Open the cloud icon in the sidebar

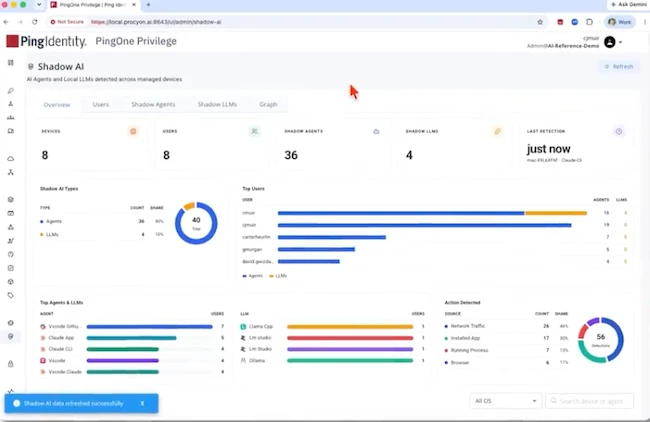click(x=11, y=158)
